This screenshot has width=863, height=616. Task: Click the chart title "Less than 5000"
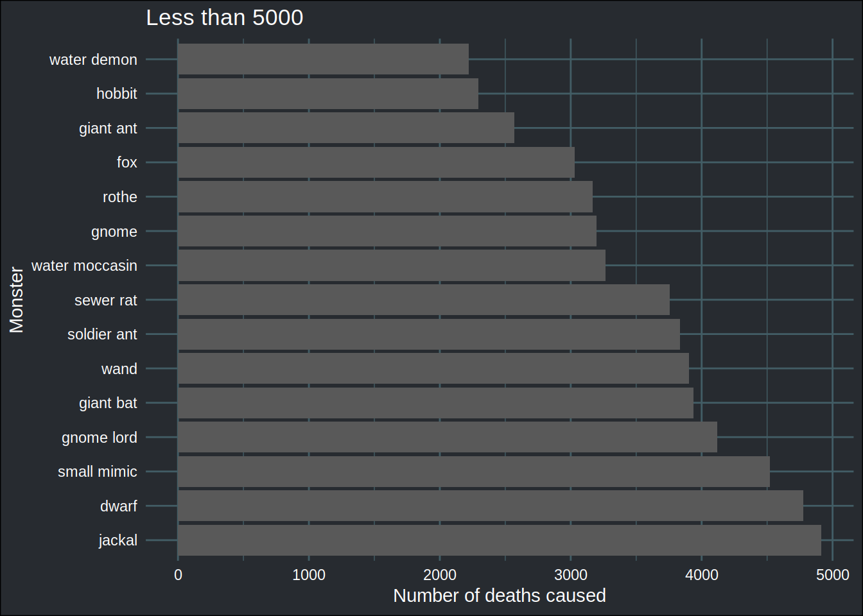tap(225, 17)
